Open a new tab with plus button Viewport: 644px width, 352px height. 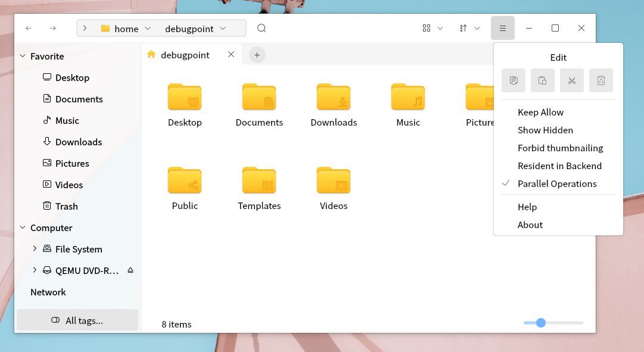coord(257,55)
